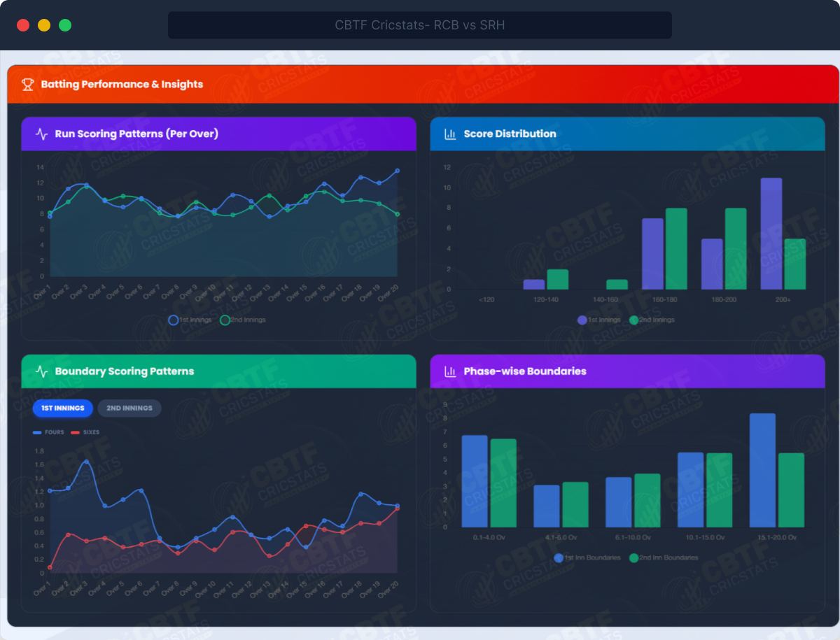Toggle the 1st Inn Boundaries legend item
This screenshot has width=840, height=640.
(x=587, y=558)
